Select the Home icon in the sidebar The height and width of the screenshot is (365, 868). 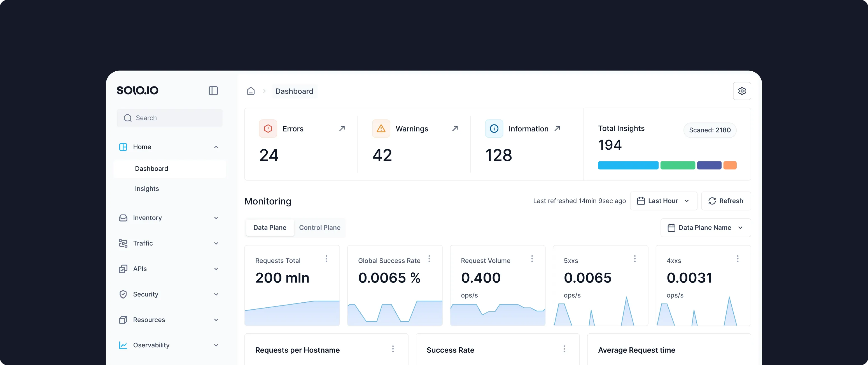pyautogui.click(x=123, y=147)
